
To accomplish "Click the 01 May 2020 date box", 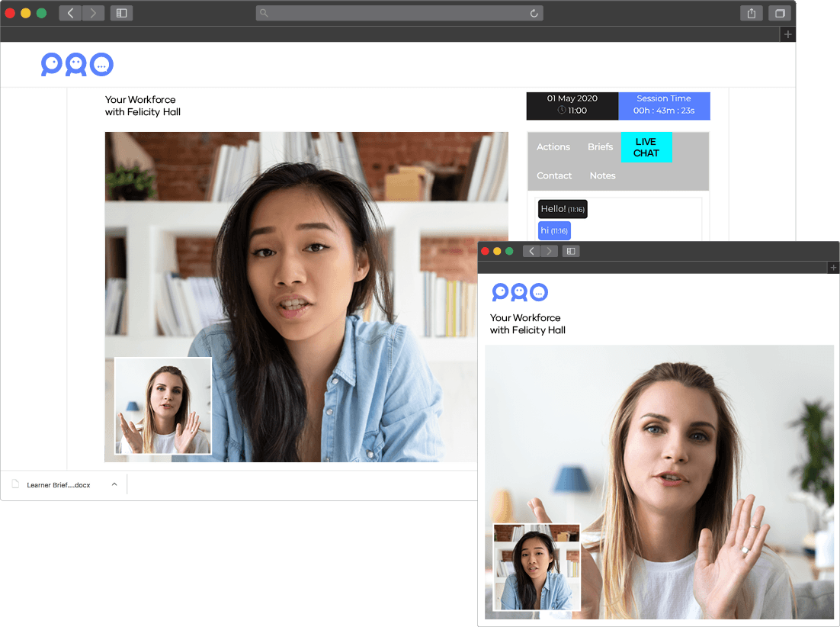I will coord(572,105).
